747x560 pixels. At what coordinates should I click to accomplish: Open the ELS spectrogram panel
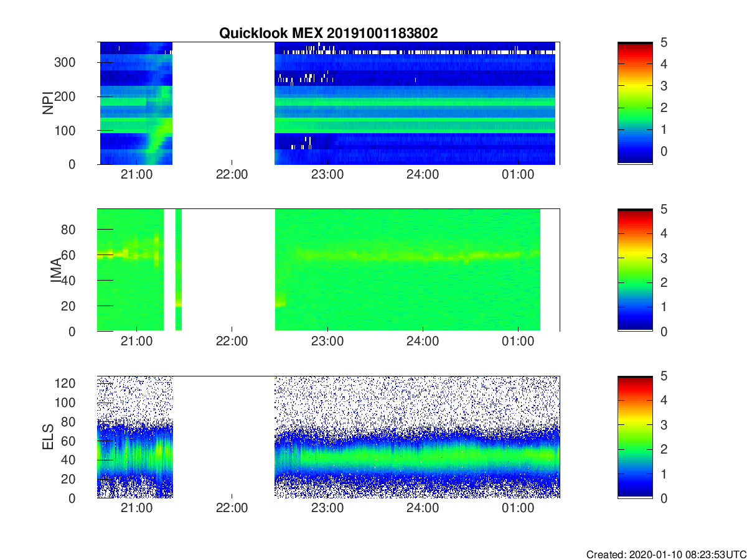click(x=329, y=437)
